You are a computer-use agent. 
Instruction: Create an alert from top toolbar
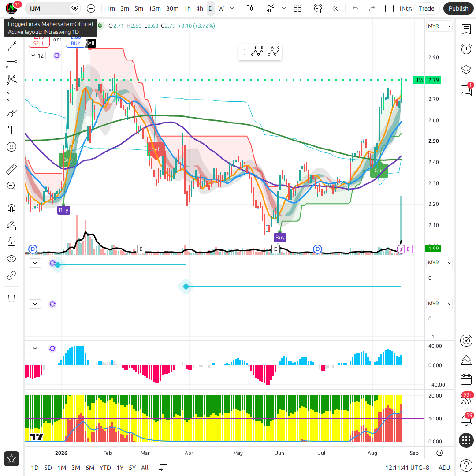point(318,8)
